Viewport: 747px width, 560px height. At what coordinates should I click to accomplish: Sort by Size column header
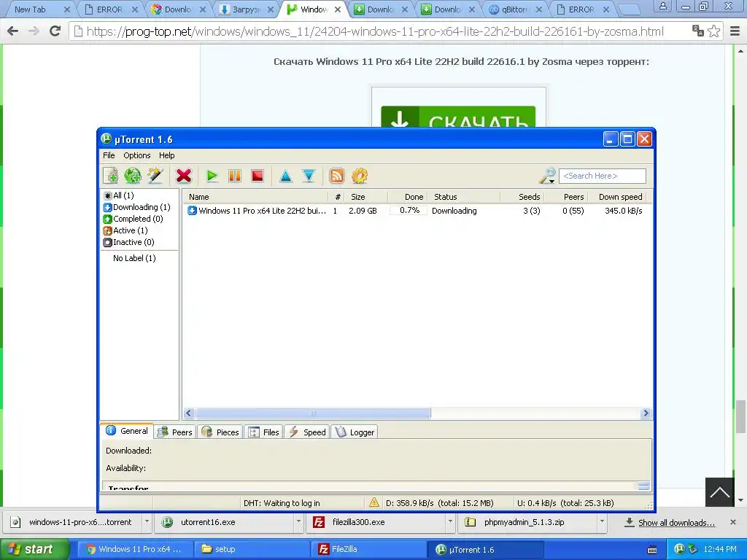coord(365,197)
